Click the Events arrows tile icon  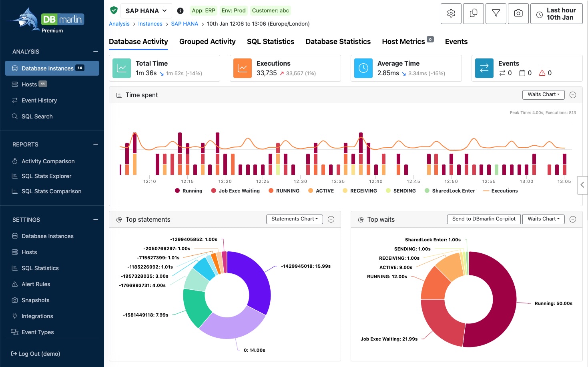click(484, 68)
